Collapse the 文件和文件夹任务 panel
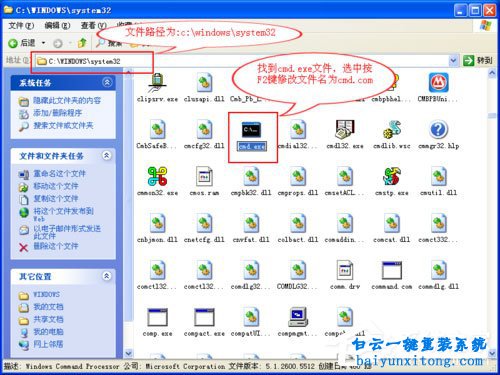Image resolution: width=500 pixels, height=375 pixels. [x=107, y=155]
